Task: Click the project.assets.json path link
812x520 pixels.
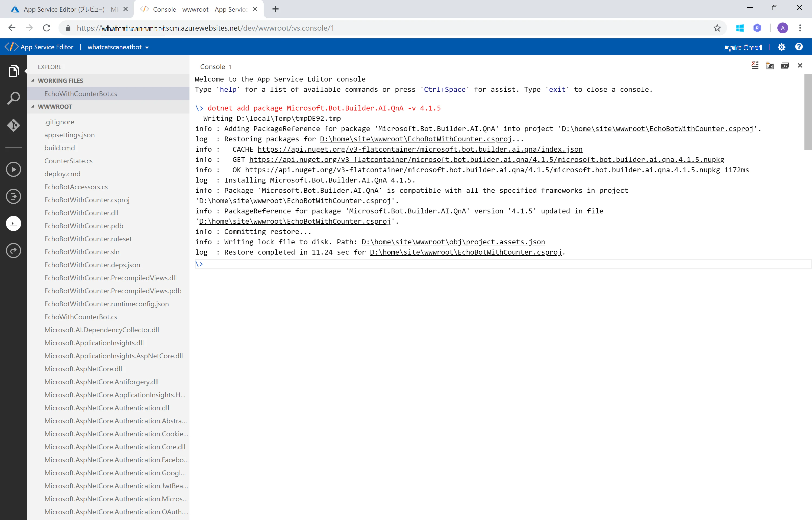Action: click(453, 242)
